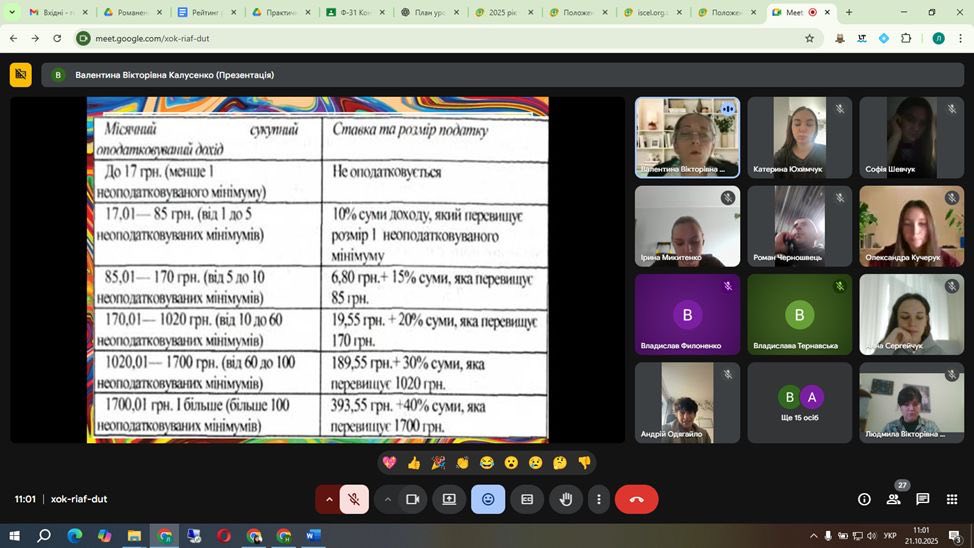Select Владислав Филоненко participant tile
This screenshot has height=548, width=974.
tap(687, 314)
